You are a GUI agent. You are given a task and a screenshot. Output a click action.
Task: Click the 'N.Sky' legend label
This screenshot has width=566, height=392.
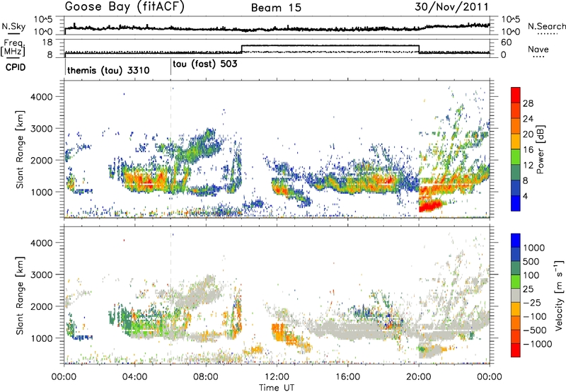pos(13,26)
